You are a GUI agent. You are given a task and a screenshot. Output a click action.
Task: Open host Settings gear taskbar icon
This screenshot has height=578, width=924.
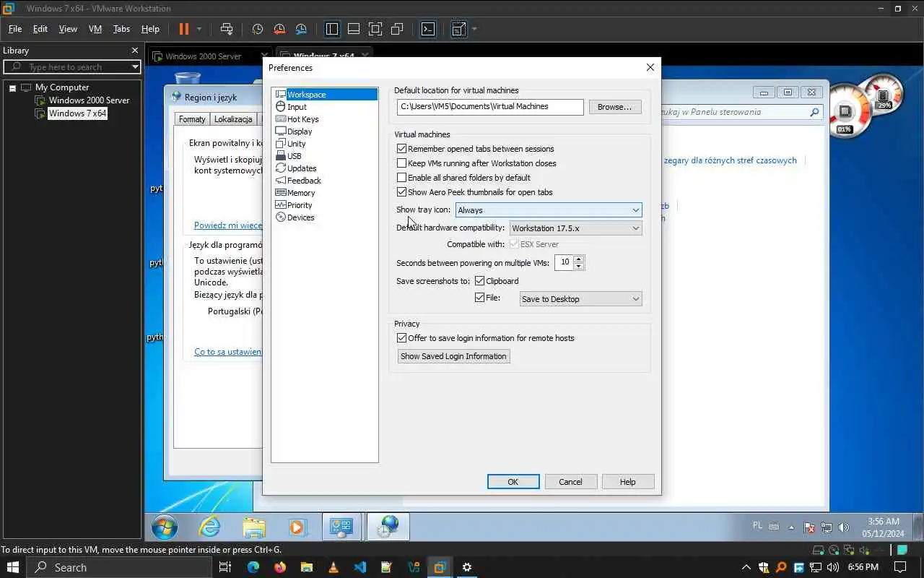(467, 567)
